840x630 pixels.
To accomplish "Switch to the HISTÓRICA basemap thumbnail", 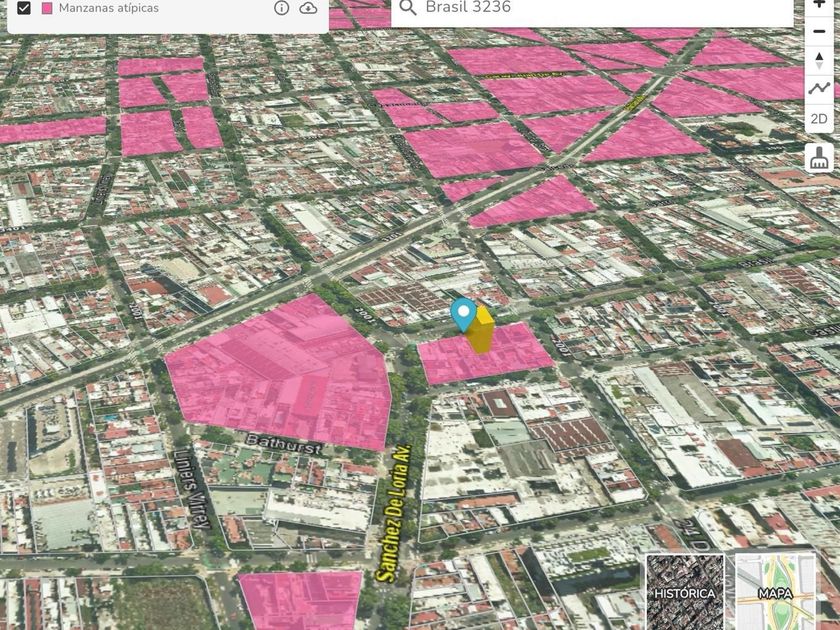I will click(685, 592).
